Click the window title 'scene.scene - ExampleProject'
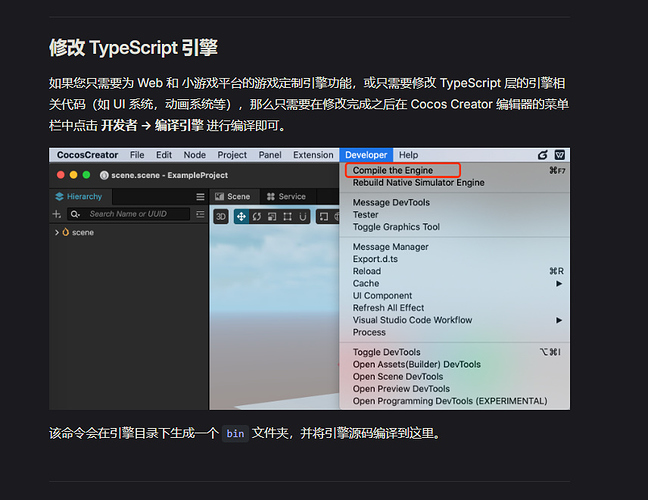The width and height of the screenshot is (648, 500). 169,175
